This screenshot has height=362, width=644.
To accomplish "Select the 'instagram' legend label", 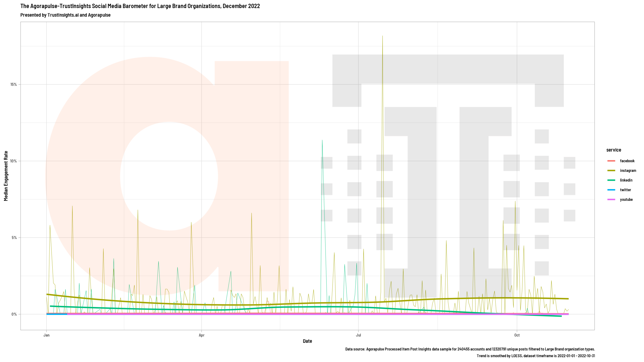I will point(628,171).
